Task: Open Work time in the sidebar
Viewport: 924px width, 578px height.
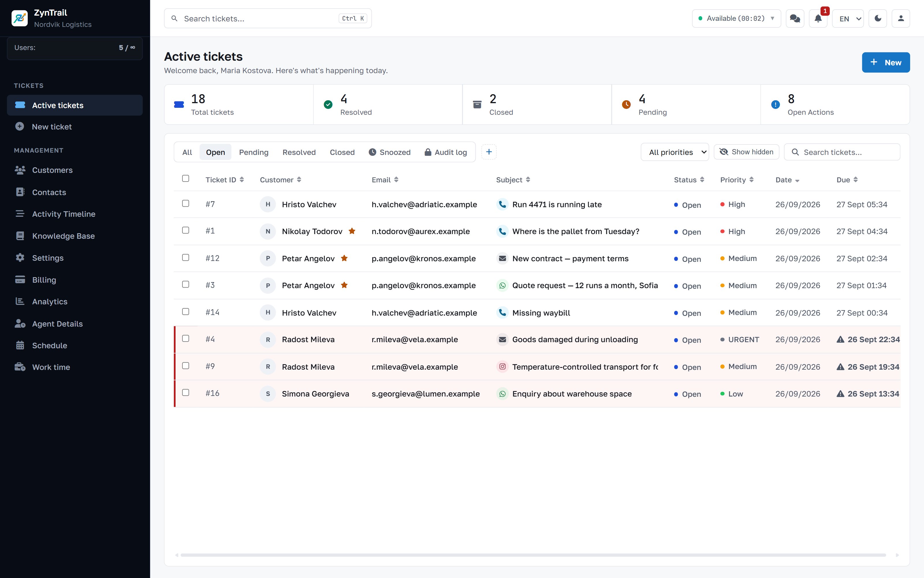Action: pyautogui.click(x=75, y=367)
